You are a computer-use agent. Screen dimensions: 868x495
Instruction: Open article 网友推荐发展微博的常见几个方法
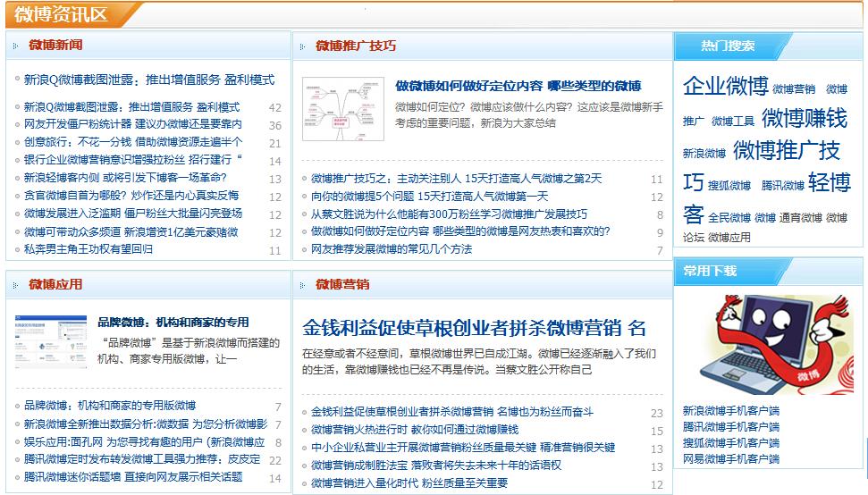[x=392, y=249]
